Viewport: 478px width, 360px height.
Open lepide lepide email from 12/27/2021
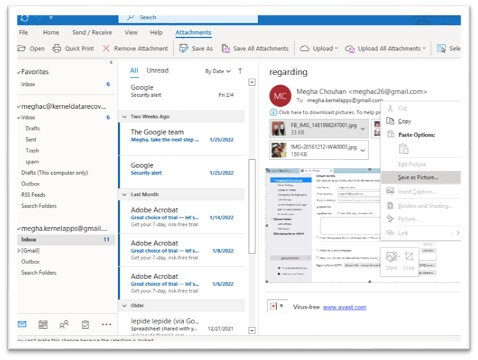coord(182,324)
